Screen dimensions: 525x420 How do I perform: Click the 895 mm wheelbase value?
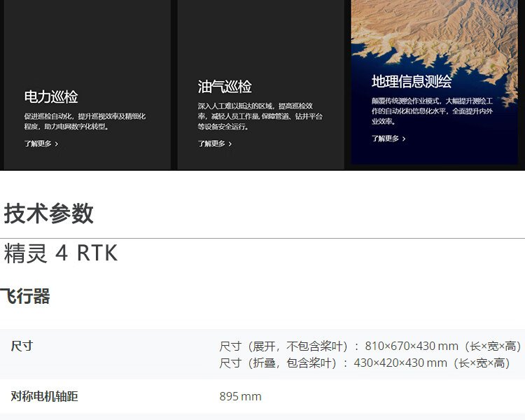click(x=240, y=396)
